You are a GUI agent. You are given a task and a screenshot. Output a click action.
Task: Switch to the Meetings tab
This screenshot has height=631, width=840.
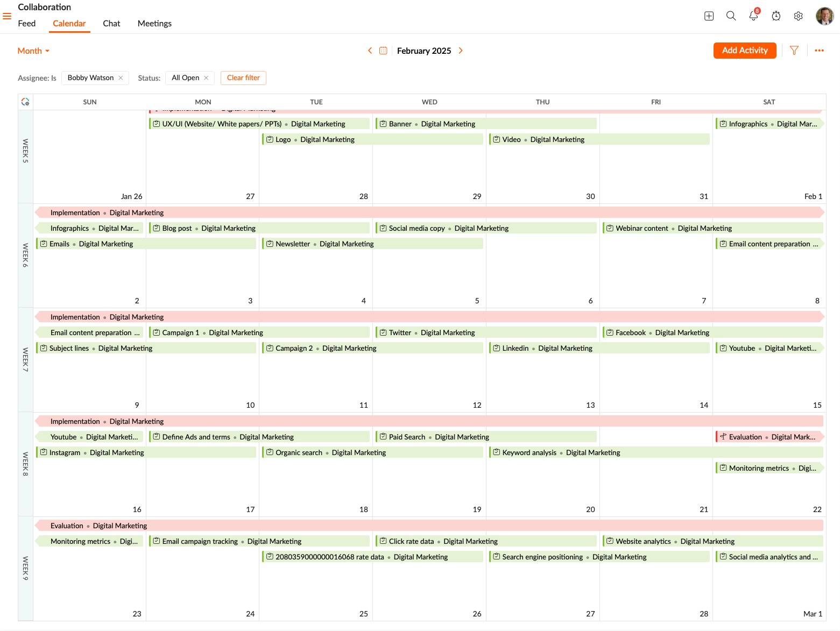pos(154,23)
